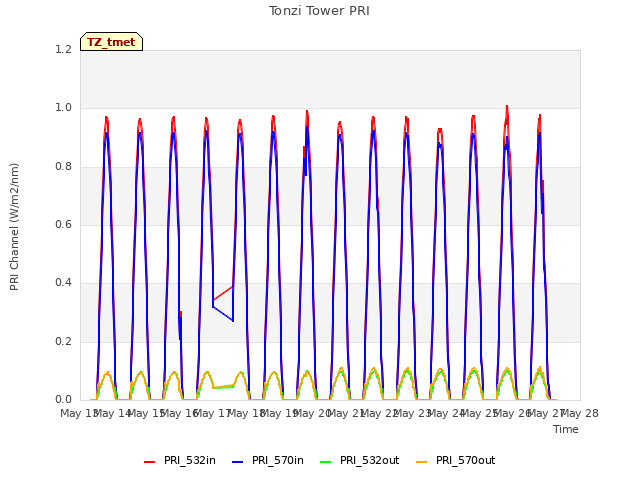Click the 0.6 y-axis tick label

[63, 224]
